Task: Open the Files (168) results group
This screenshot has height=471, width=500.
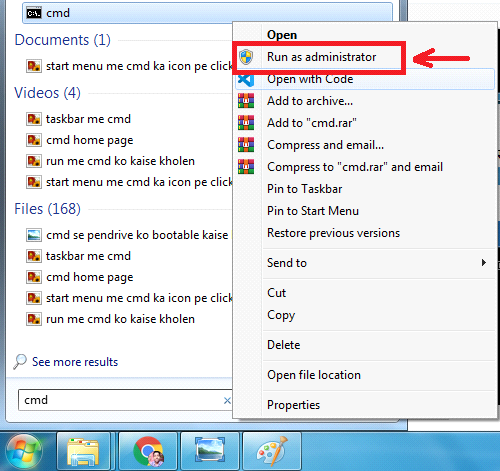Action: [47, 209]
